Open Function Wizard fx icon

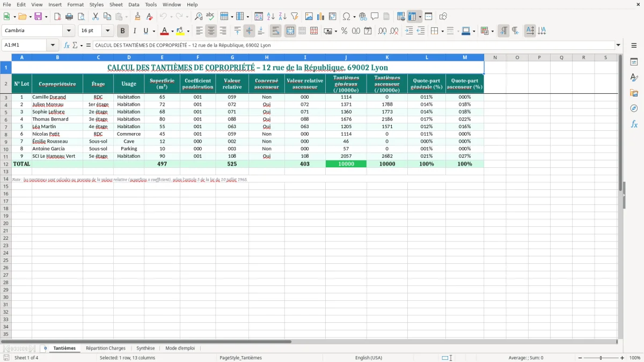(x=67, y=45)
